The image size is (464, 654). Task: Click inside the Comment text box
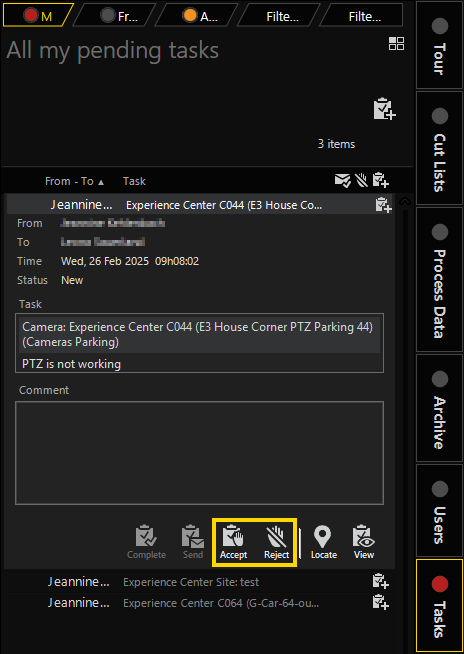[x=199, y=453]
